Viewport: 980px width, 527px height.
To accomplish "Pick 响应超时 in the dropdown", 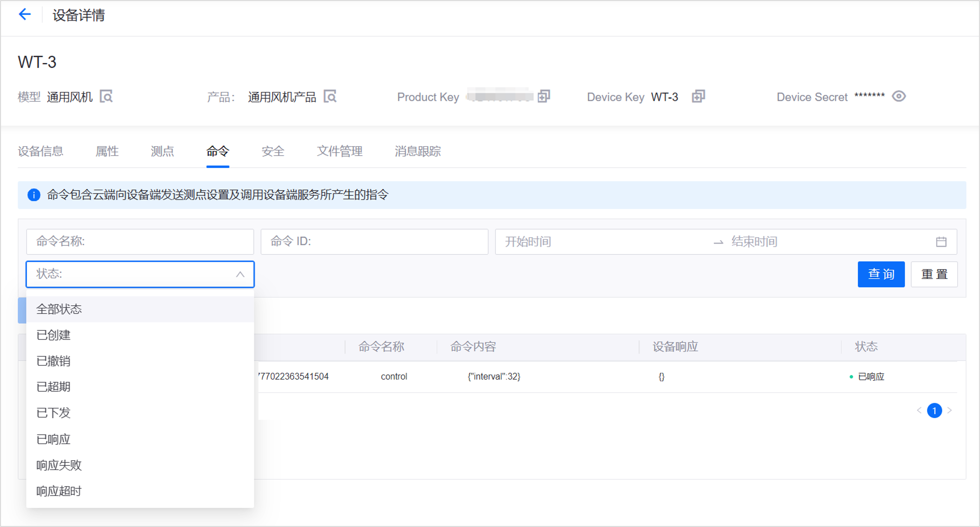I will (x=59, y=491).
